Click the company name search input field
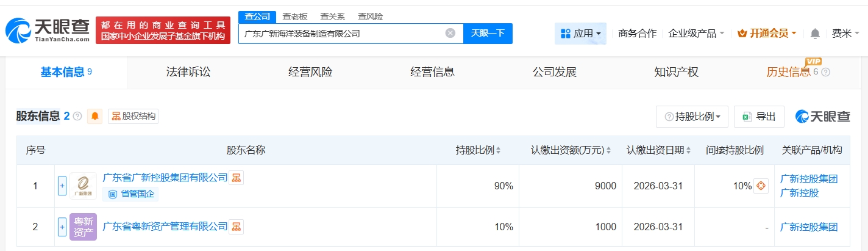The width and height of the screenshot is (868, 251). [341, 34]
